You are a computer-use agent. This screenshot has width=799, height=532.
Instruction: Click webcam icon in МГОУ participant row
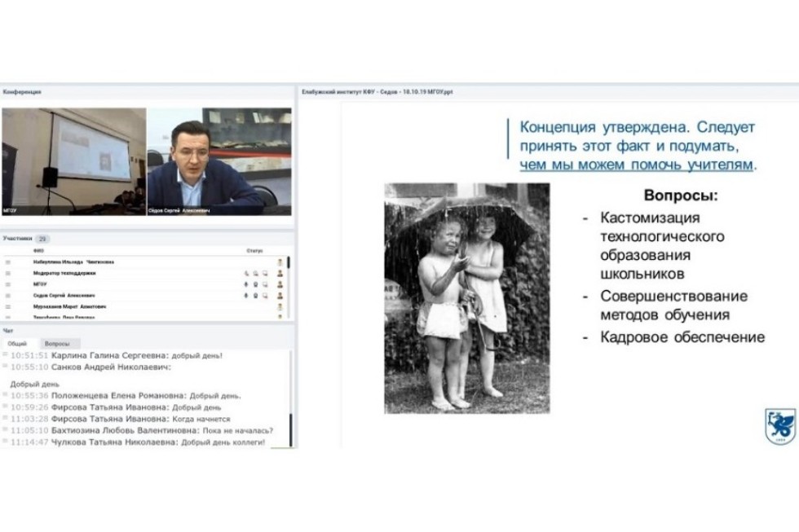255,284
